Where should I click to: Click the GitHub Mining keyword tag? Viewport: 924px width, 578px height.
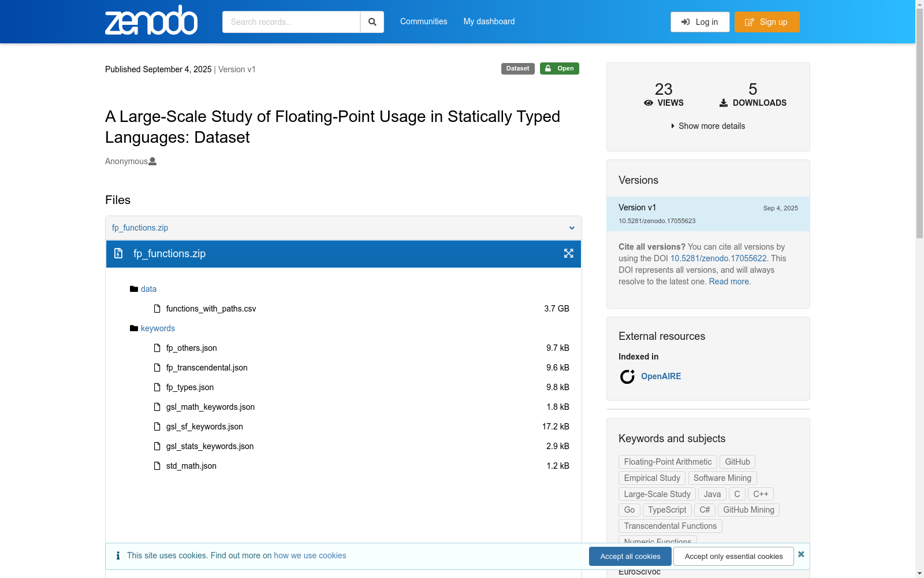pyautogui.click(x=748, y=510)
